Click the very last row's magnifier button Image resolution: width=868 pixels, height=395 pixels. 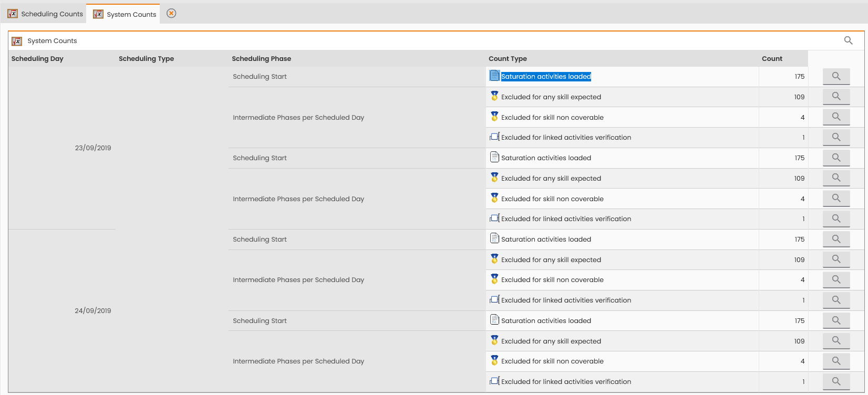pos(836,382)
